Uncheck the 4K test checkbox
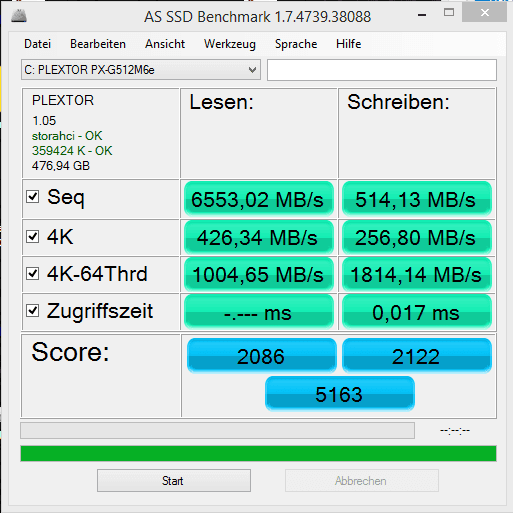Screen dimensions: 513x513 [x=33, y=237]
